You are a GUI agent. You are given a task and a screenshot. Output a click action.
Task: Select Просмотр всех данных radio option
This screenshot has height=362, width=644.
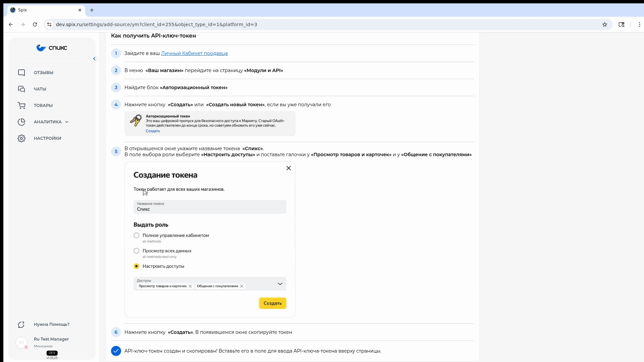tap(137, 251)
